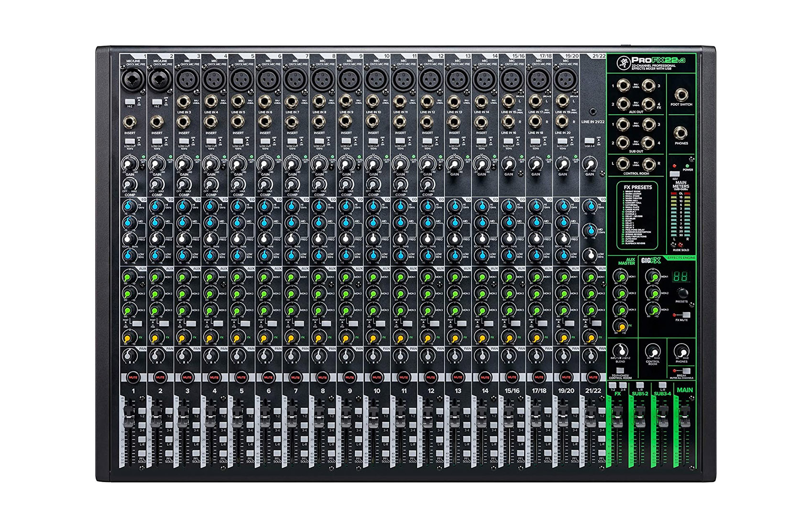
Task: Mute channel 1
Action: point(133,377)
